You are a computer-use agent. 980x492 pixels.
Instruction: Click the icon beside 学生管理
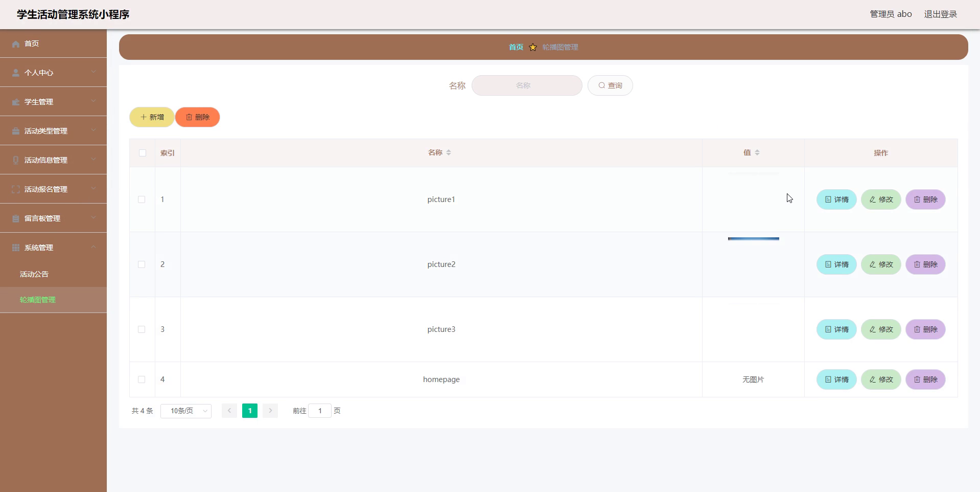coord(16,102)
